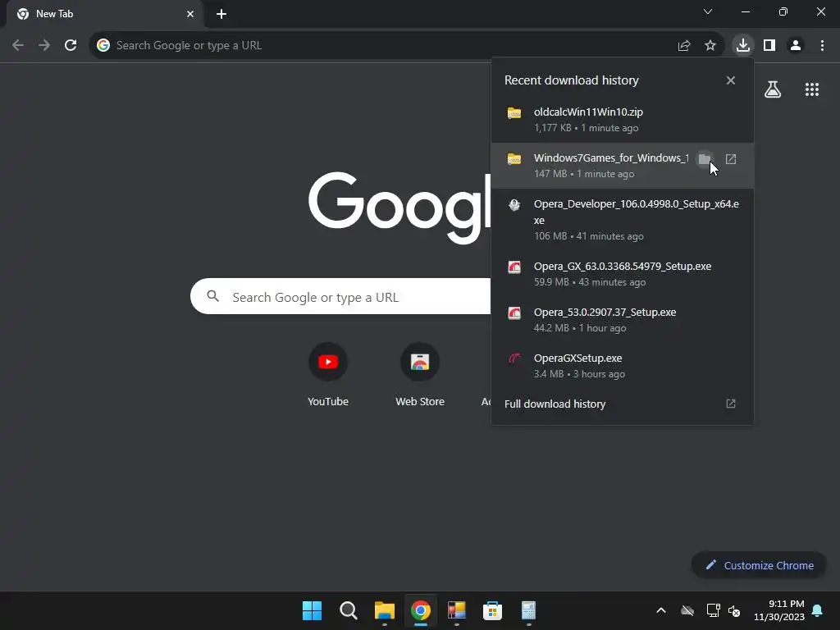Close the Recent download history panel
840x630 pixels.
point(731,80)
